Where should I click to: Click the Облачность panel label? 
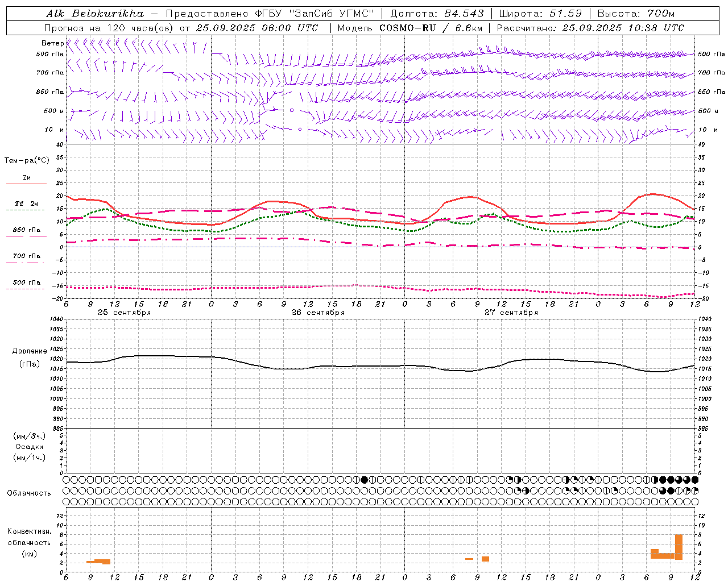[29, 493]
